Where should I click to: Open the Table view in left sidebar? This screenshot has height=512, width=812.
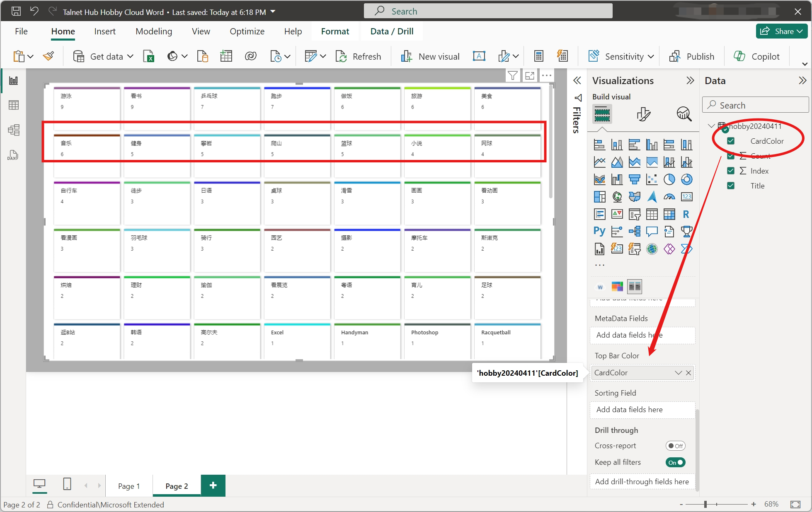(14, 105)
